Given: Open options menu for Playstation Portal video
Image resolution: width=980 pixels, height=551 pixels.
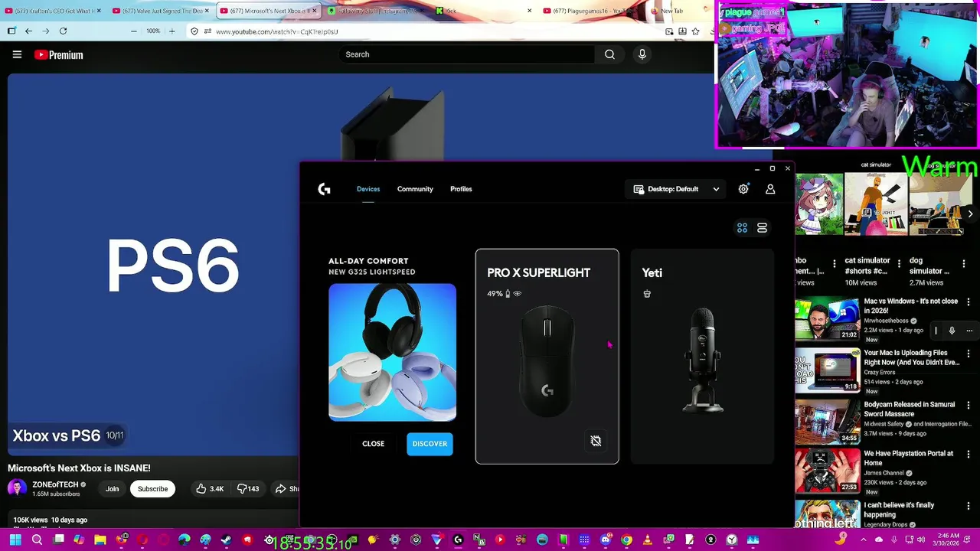Looking at the screenshot, I should click(969, 454).
